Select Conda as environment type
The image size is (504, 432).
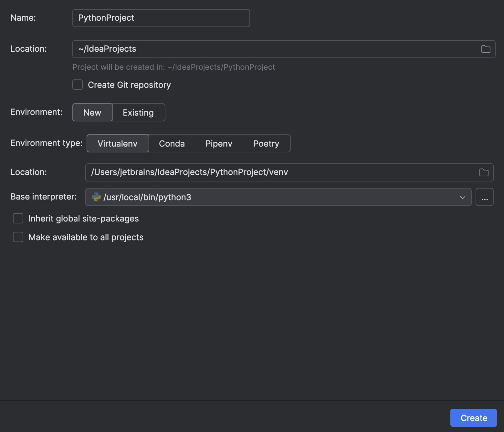[172, 143]
